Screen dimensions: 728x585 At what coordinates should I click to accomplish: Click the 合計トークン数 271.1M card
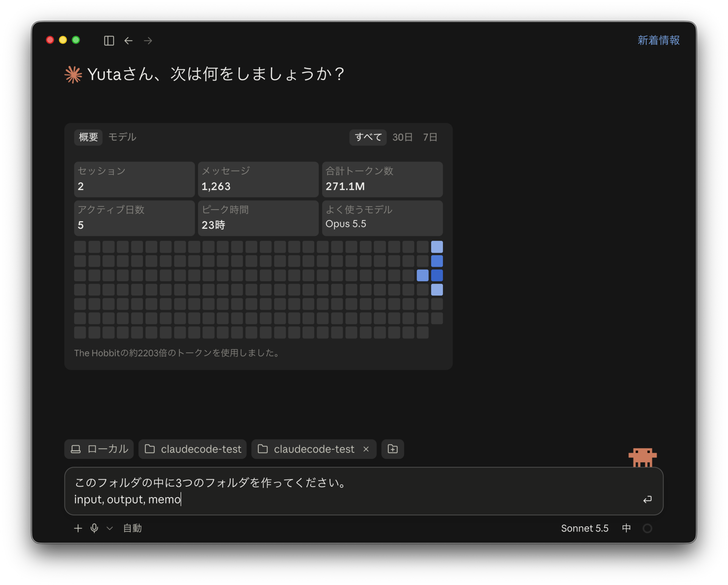tap(382, 179)
